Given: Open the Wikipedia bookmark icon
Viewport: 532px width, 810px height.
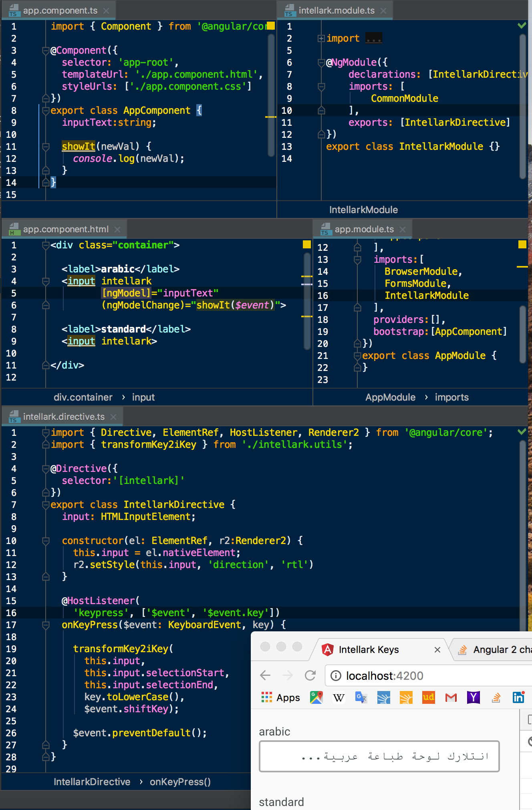Looking at the screenshot, I should 339,697.
